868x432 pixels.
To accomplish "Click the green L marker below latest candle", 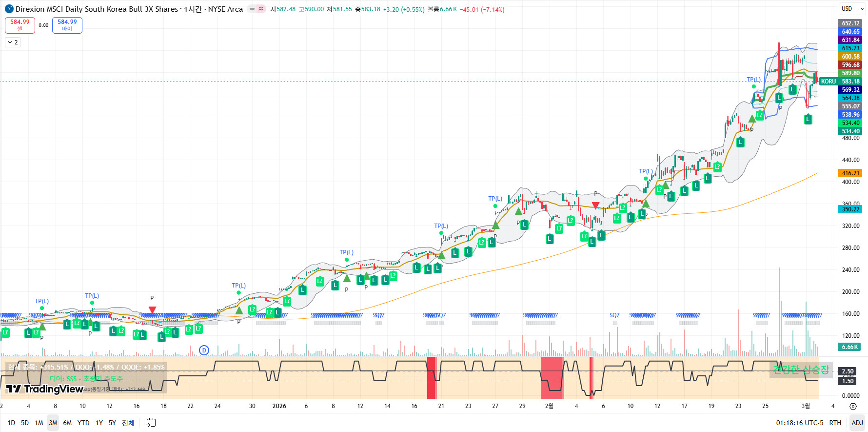I will 808,119.
